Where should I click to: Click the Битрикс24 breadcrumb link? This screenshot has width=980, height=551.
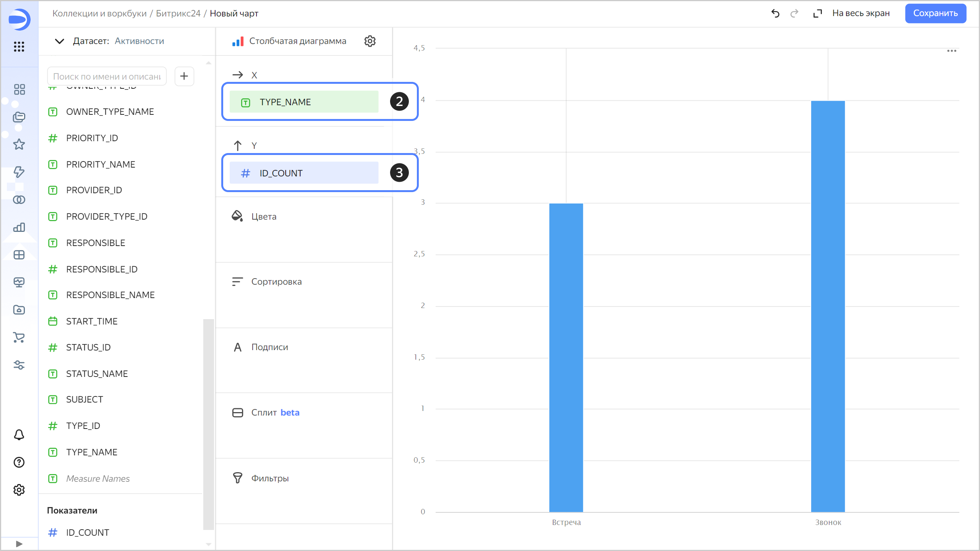pos(178,13)
